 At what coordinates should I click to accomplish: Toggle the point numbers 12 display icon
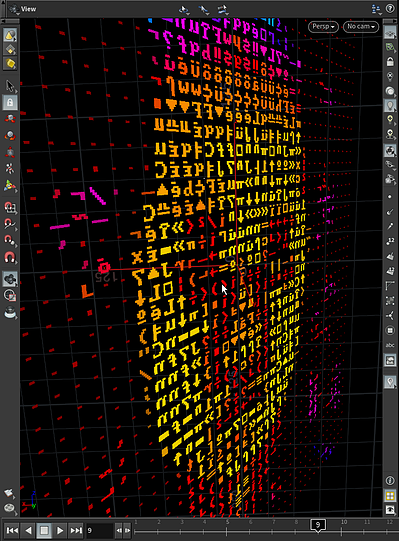click(390, 241)
